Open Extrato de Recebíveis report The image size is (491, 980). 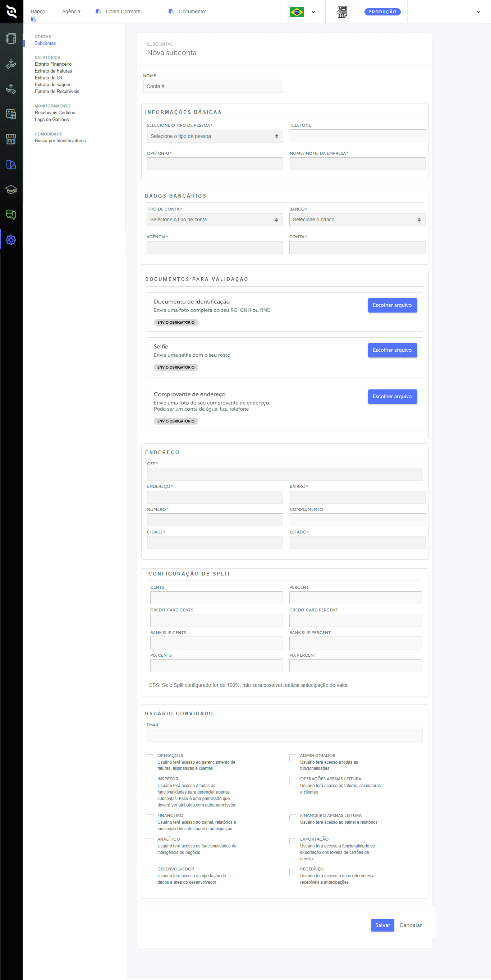[x=57, y=92]
